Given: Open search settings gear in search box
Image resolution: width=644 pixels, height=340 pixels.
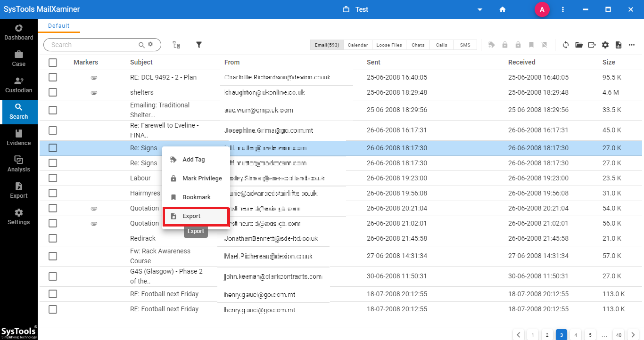Looking at the screenshot, I should (150, 44).
